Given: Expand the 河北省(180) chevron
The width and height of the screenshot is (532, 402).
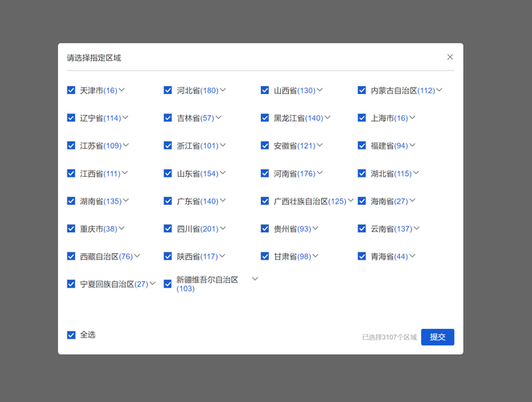Looking at the screenshot, I should 223,90.
